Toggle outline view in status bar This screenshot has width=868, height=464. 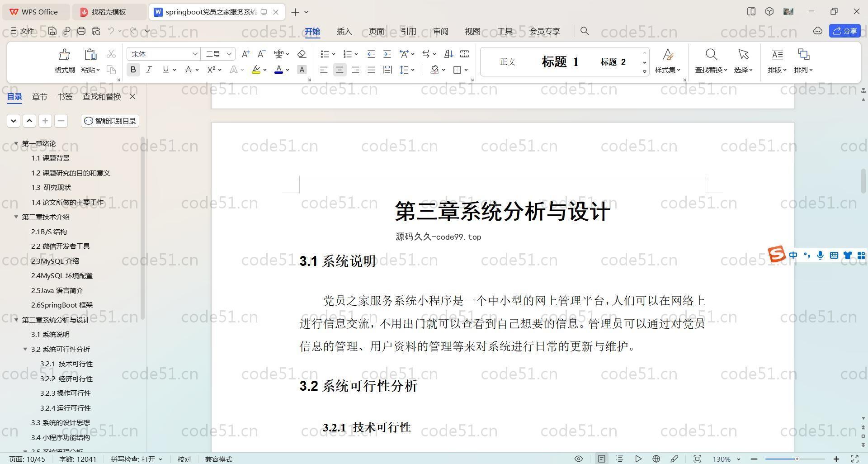coord(619,459)
